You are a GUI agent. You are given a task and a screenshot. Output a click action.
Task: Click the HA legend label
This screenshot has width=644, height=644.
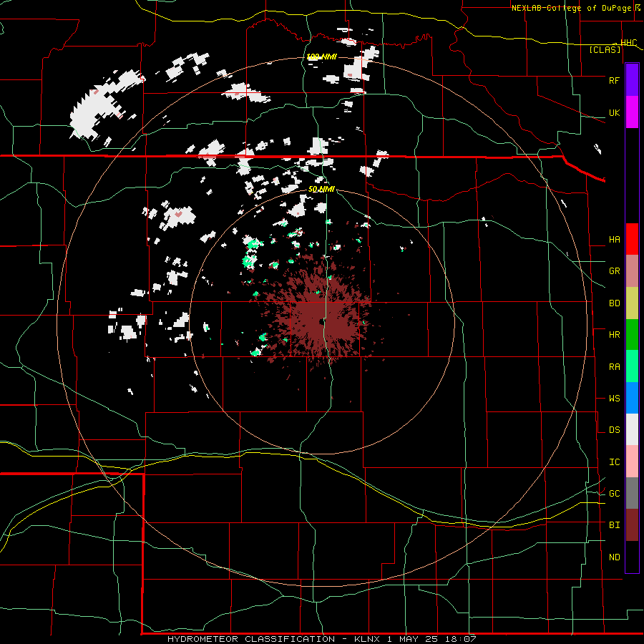[x=614, y=240]
